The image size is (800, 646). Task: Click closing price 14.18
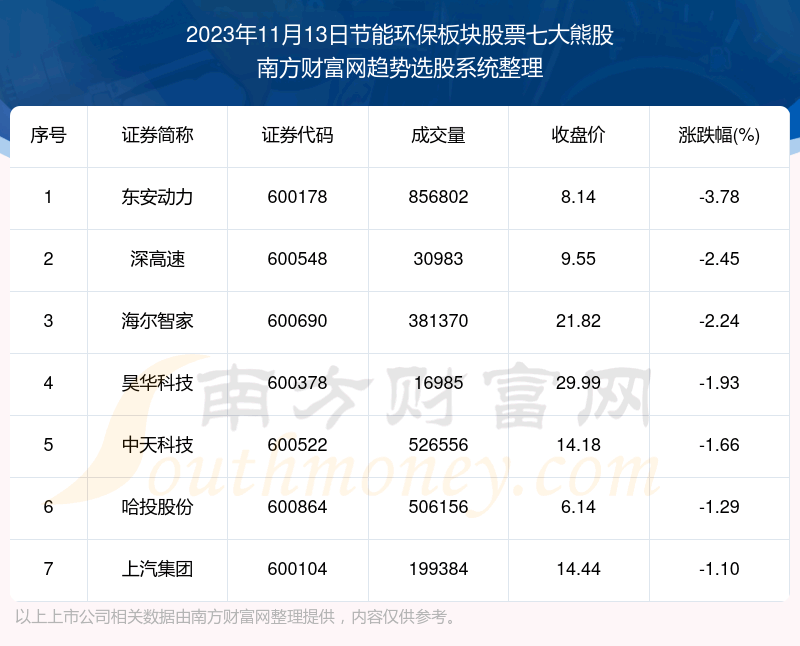(x=579, y=445)
